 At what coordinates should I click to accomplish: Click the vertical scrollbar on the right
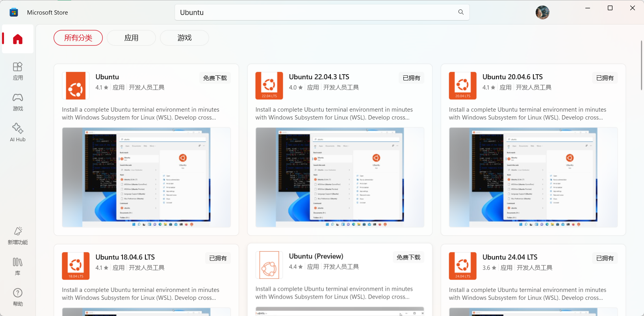click(641, 65)
